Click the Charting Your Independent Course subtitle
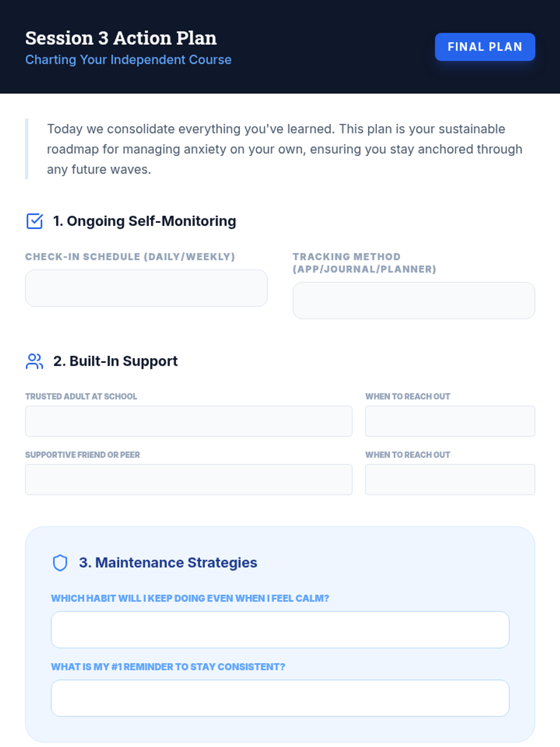This screenshot has width=560, height=747. [128, 60]
